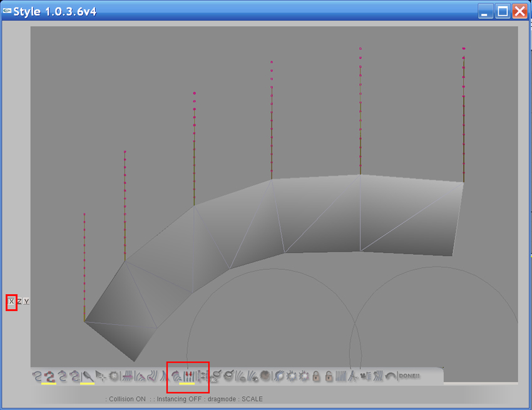532x410 pixels.
Task: Undo with the curved back arrow icon
Action: (x=391, y=376)
